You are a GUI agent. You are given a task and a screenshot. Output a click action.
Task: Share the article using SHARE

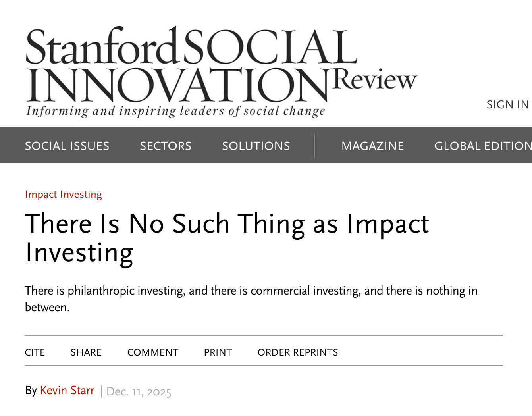[x=86, y=352]
